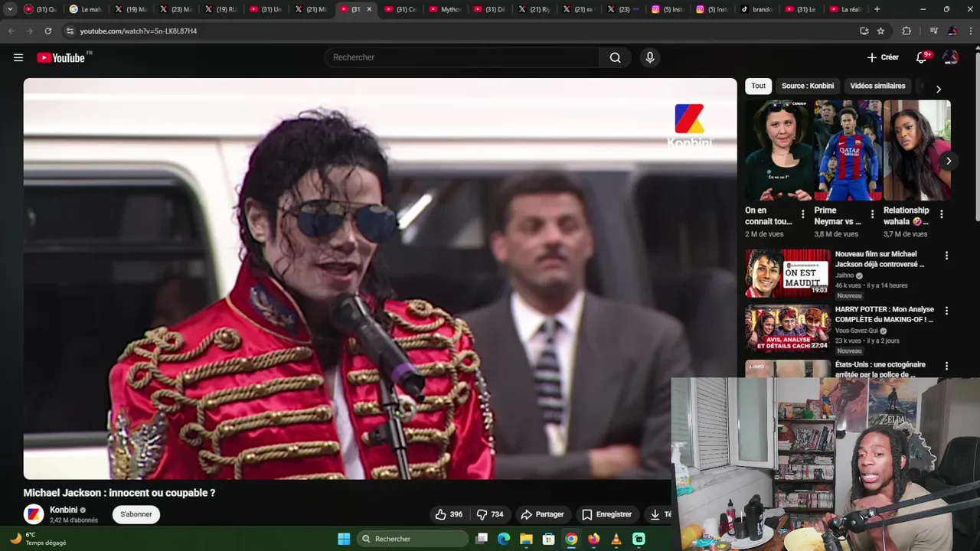Open more options for États-Unis octogénaire video
Viewport: 980px width, 551px height.
tap(946, 366)
